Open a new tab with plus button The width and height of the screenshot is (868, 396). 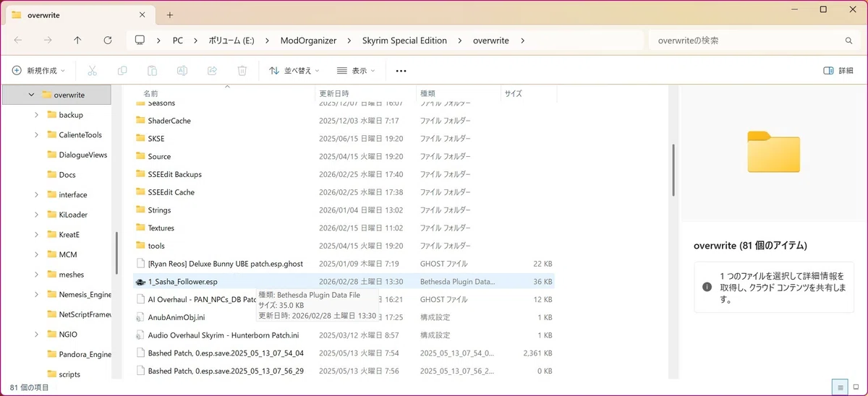coord(170,14)
